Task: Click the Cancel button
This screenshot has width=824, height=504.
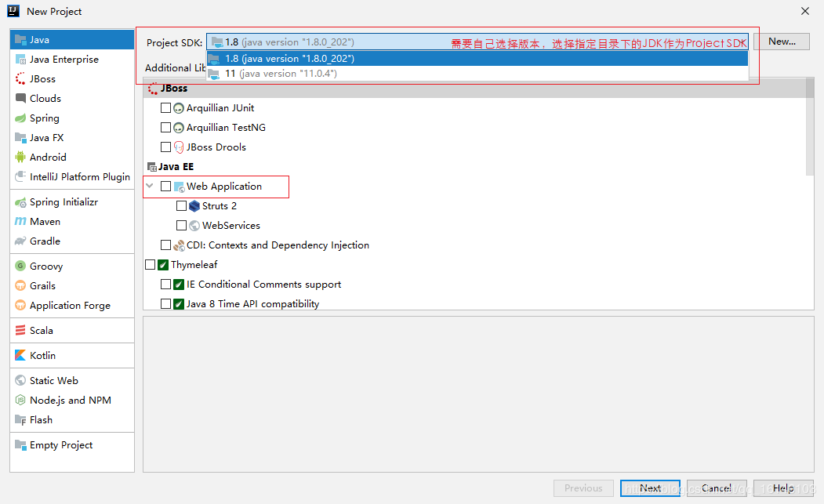Action: [717, 488]
